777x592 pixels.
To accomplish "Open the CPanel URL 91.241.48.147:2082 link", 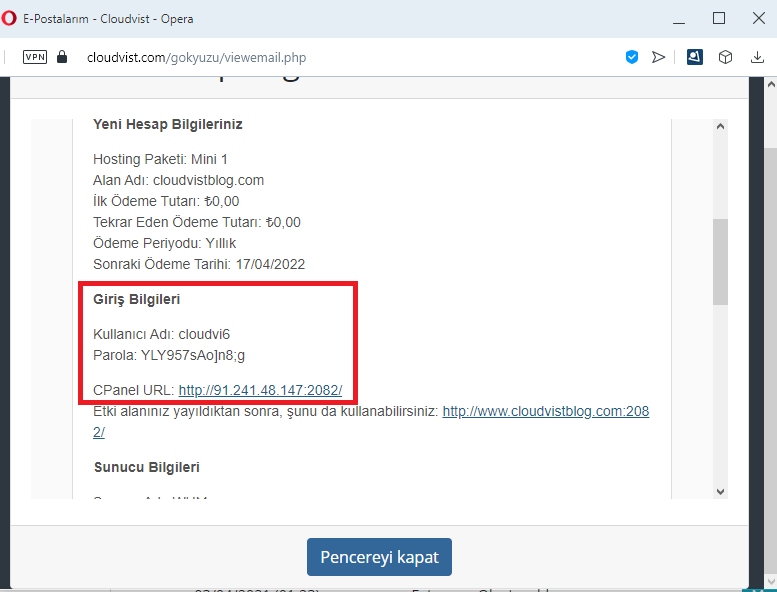I will 260,390.
